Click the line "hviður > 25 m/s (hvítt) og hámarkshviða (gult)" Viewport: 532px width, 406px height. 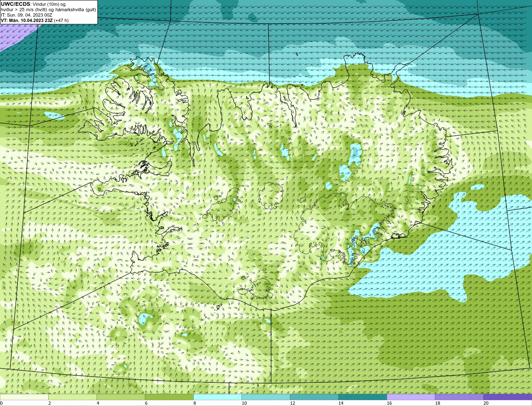click(48, 10)
